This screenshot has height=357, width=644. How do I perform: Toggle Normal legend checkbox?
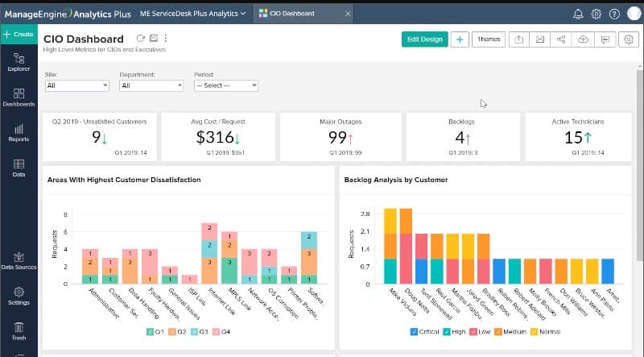534,331
